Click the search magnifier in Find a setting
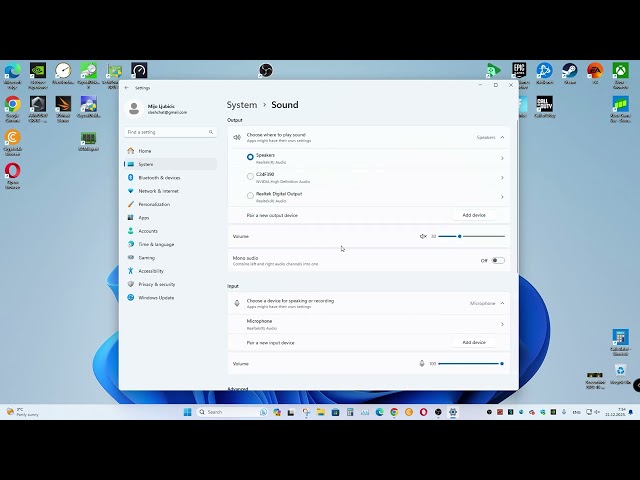Screen dimensions: 640x480 click(211, 132)
